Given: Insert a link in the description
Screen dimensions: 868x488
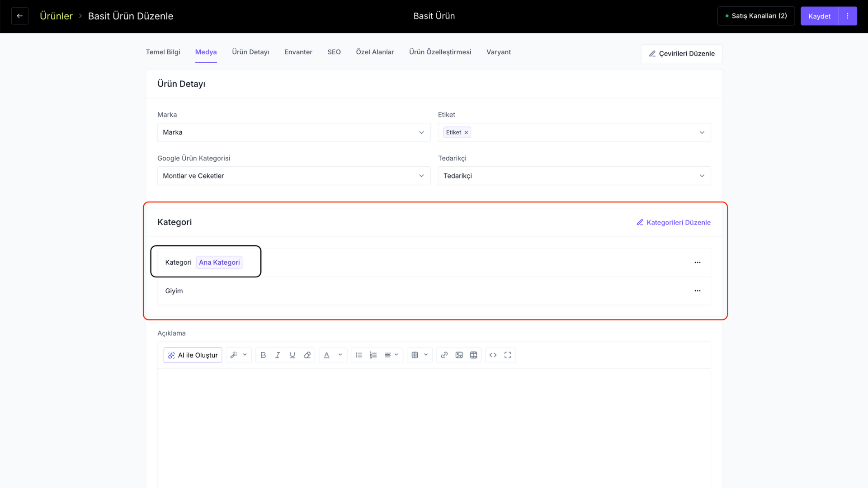Looking at the screenshot, I should point(444,355).
